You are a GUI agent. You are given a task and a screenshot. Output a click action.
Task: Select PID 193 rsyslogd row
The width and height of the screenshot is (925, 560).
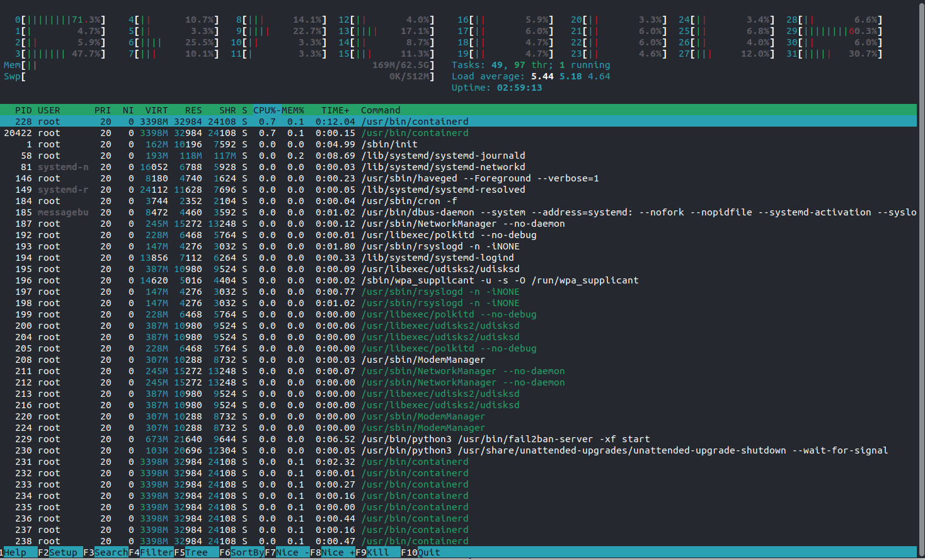coord(458,246)
